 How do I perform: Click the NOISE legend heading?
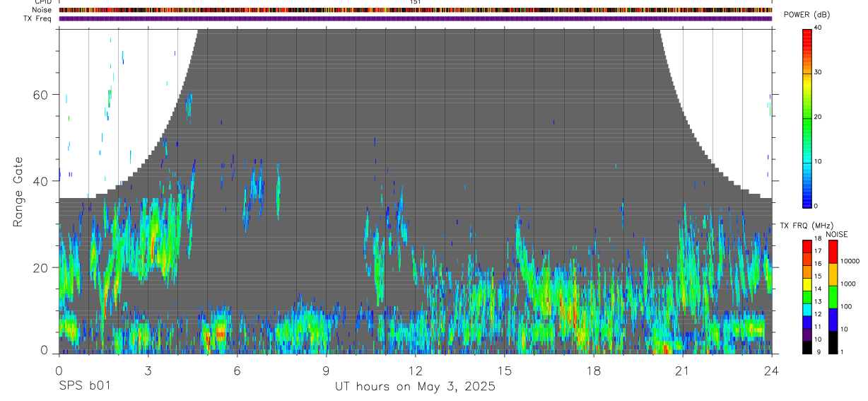pos(837,234)
